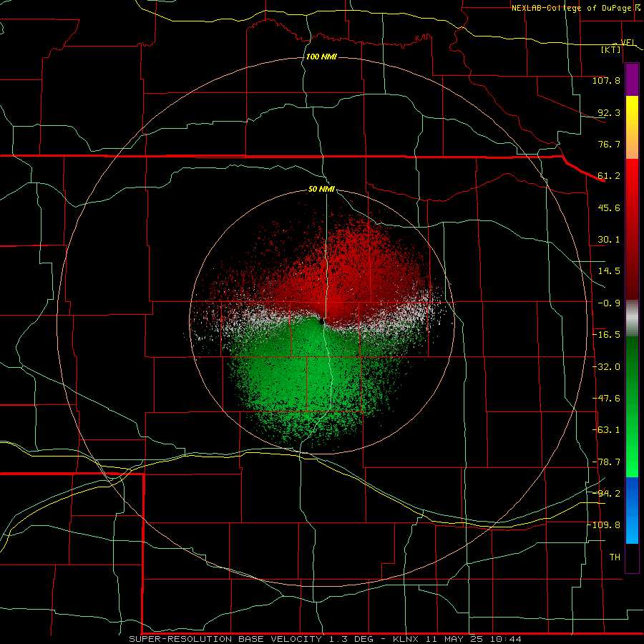
Task: Click the 50 NMI range ring label
Action: (321, 190)
